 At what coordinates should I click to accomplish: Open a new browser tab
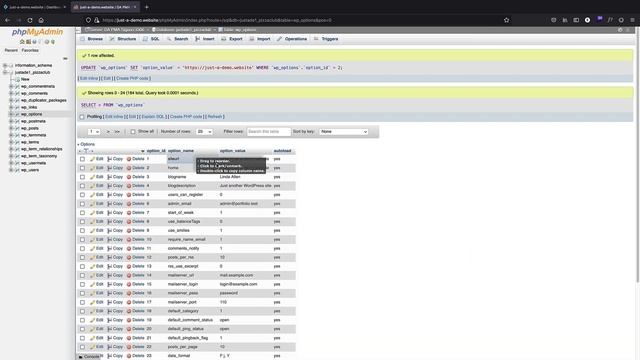[x=147, y=7]
